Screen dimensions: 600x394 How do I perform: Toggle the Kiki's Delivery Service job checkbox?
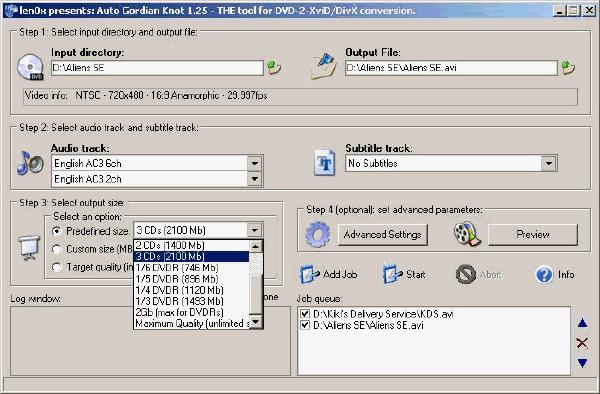pos(305,314)
